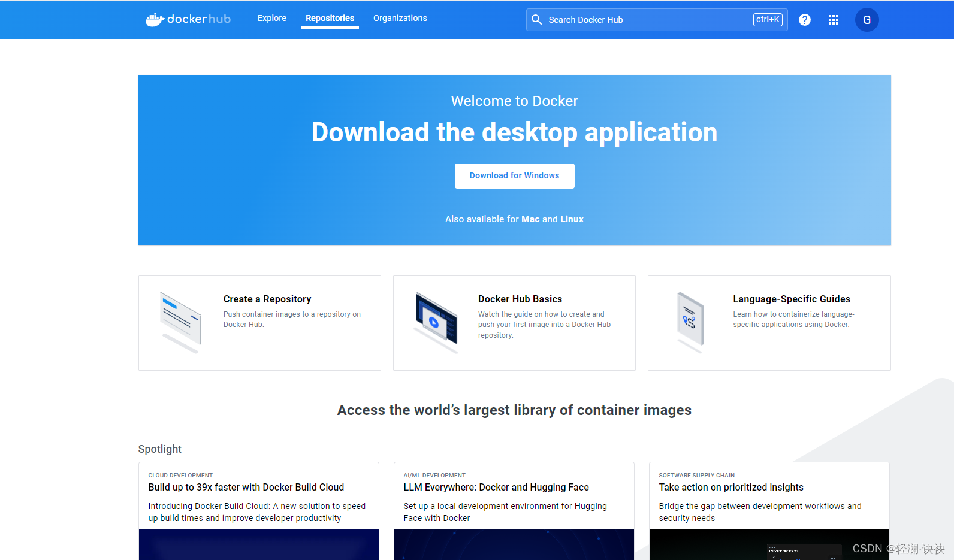
Task: Click Introducing Docker Build Cloud description text
Action: pyautogui.click(x=257, y=512)
